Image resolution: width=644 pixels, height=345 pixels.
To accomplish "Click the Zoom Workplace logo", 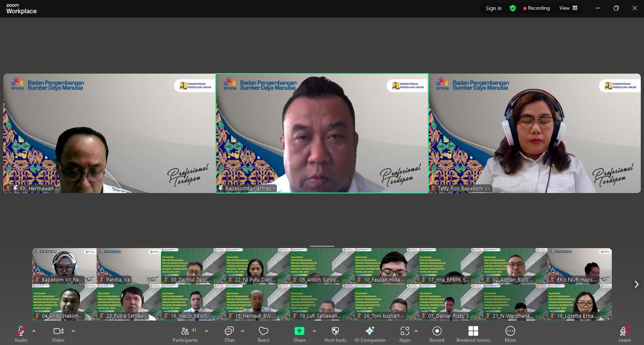I will click(21, 8).
